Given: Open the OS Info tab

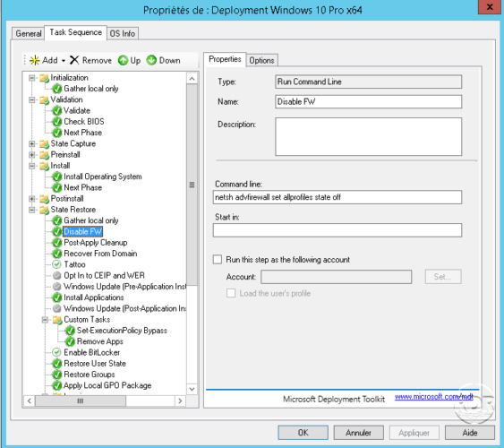Looking at the screenshot, I should point(122,33).
